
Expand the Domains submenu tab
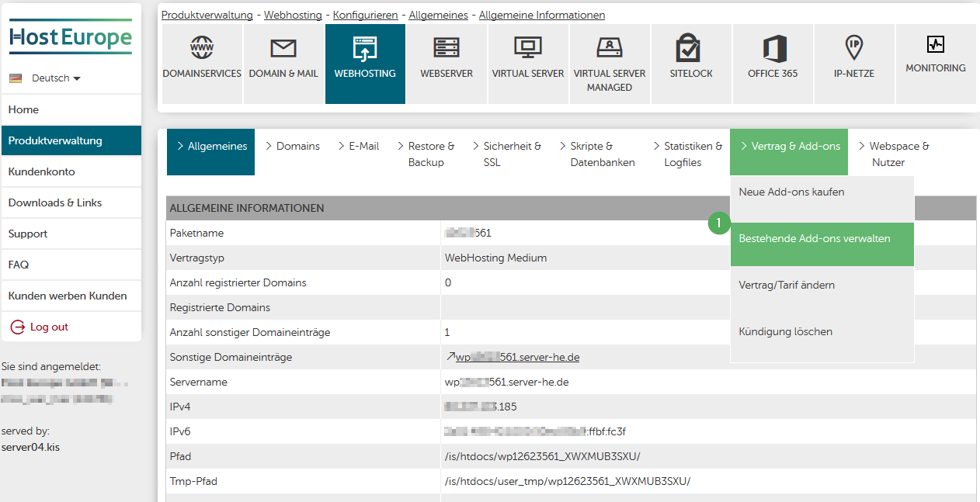click(x=292, y=146)
